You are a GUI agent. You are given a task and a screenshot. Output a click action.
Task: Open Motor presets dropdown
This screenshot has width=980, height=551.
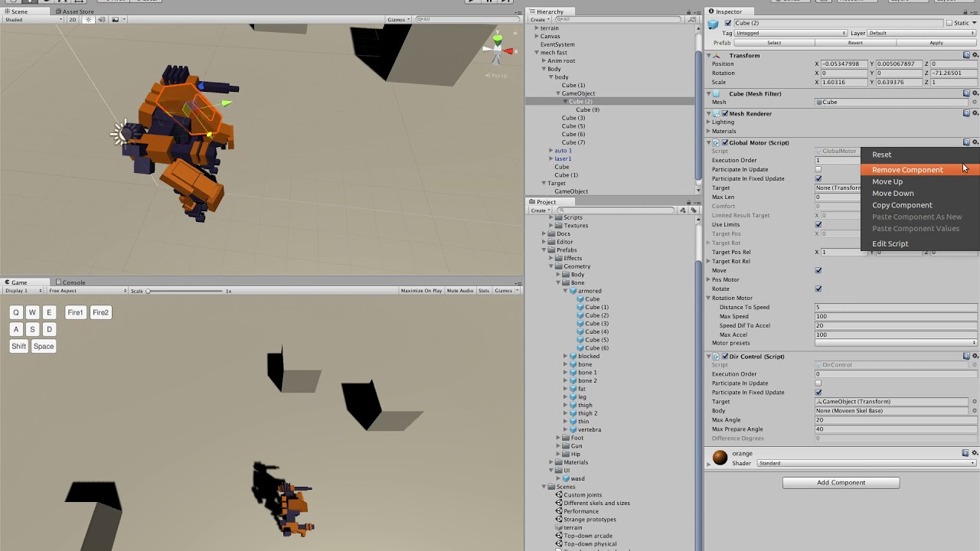point(896,343)
